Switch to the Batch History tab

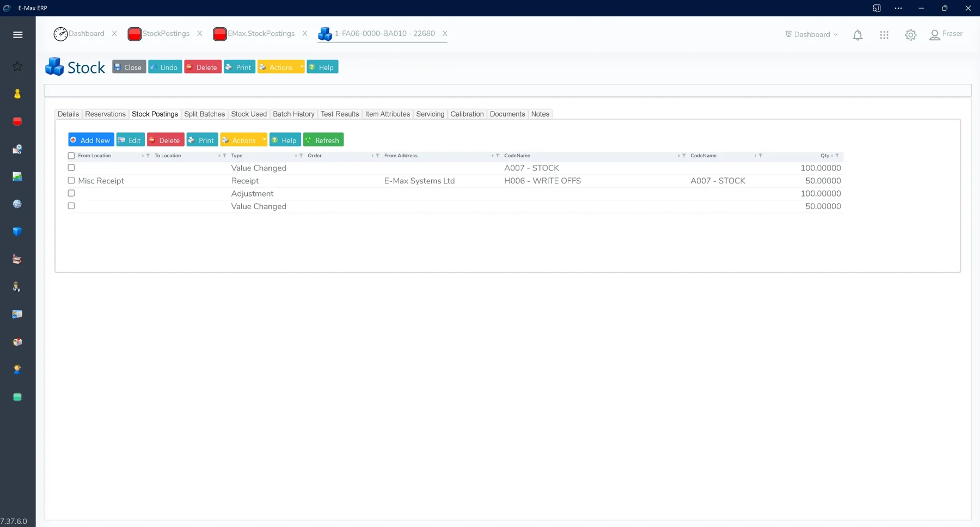pos(293,114)
